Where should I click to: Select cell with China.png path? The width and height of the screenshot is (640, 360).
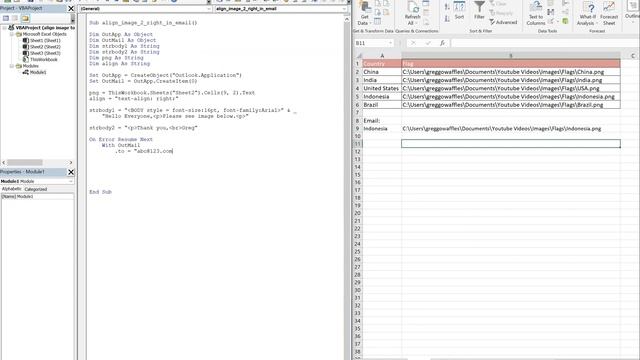coord(511,72)
